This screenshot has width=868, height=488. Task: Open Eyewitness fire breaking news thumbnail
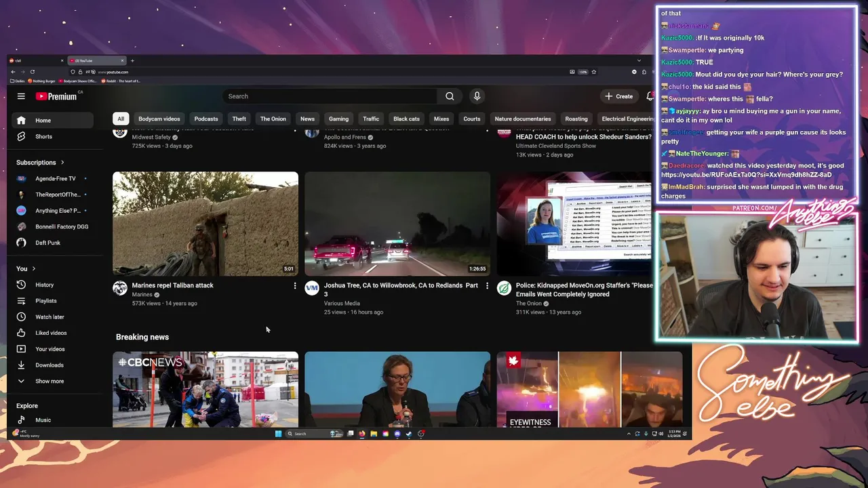coord(589,389)
